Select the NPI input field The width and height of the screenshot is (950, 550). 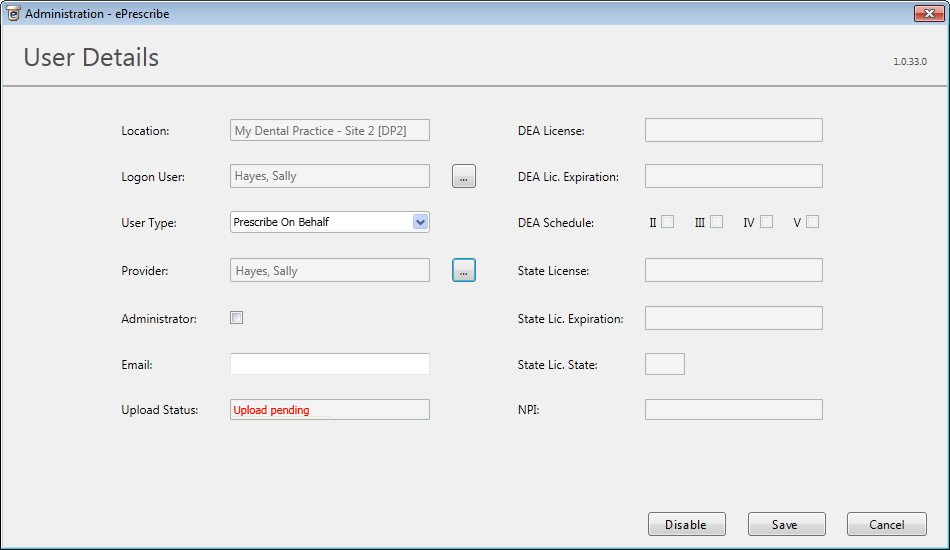coord(733,409)
